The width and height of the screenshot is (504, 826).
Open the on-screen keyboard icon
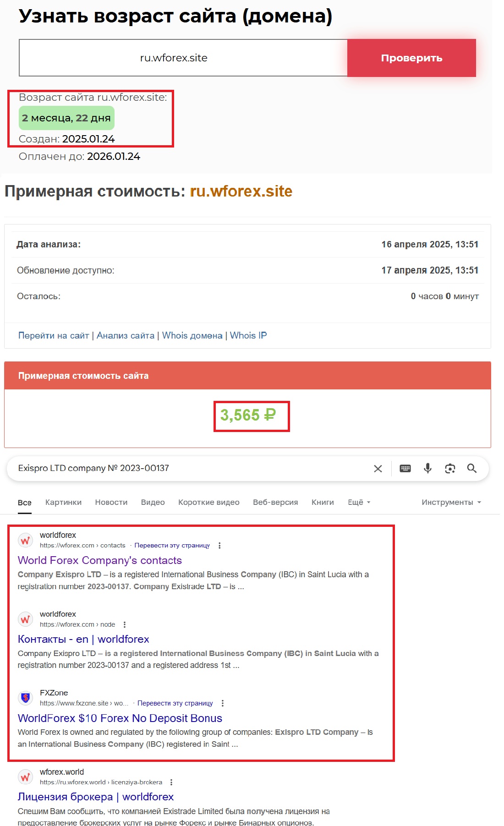(x=405, y=468)
